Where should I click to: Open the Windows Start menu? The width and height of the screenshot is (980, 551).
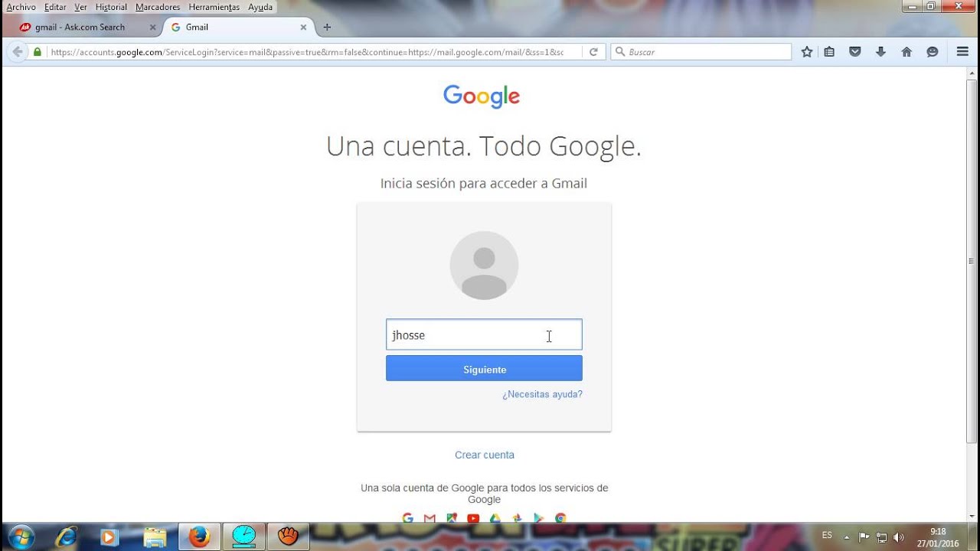(x=21, y=536)
